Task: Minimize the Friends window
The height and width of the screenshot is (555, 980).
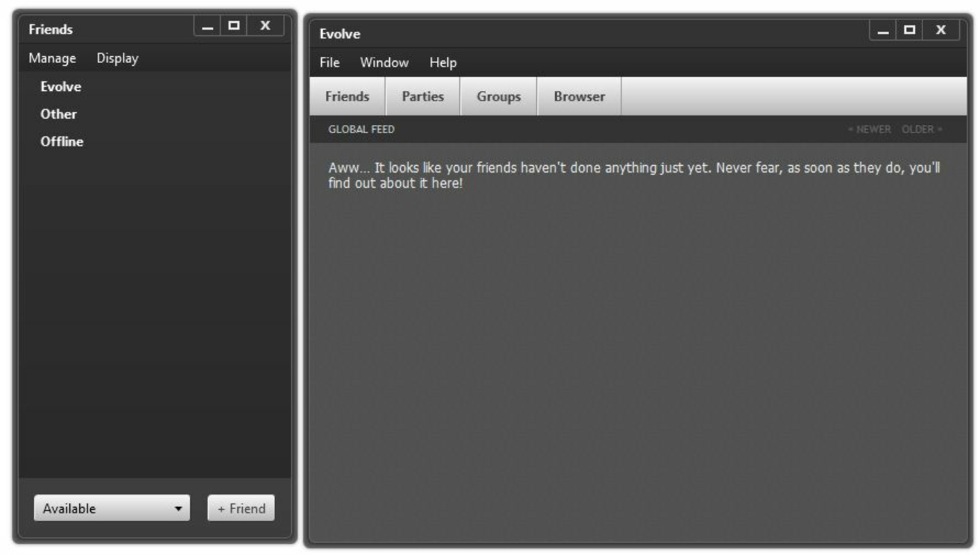Action: coord(207,26)
